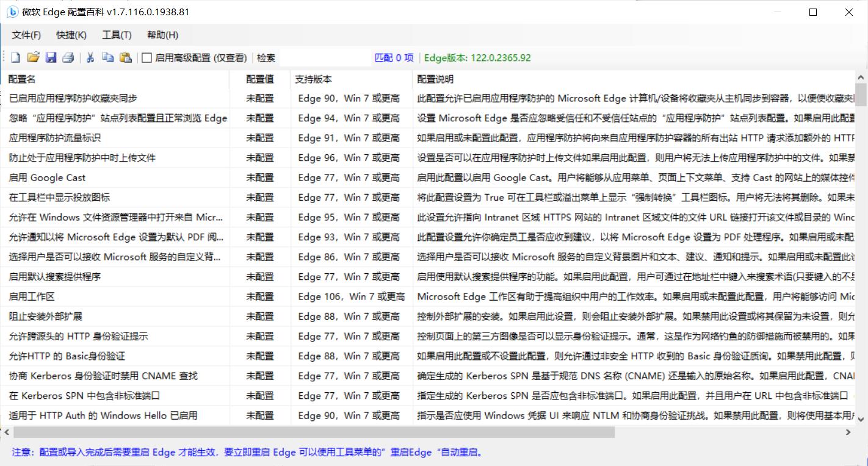Click the horizontal scrollbar right arrow
Viewport: 868px width, 466px height.
tap(848, 432)
